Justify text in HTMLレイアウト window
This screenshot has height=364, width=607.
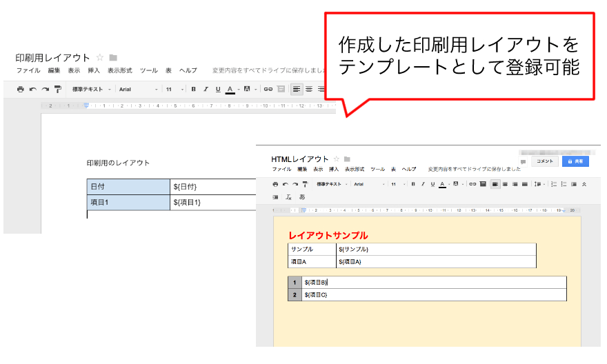[x=524, y=184]
